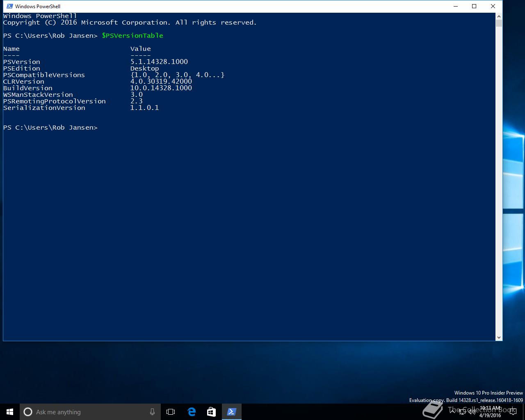This screenshot has width=525, height=420.
Task: Maximize the Windows PowerShell window
Action: [474, 6]
